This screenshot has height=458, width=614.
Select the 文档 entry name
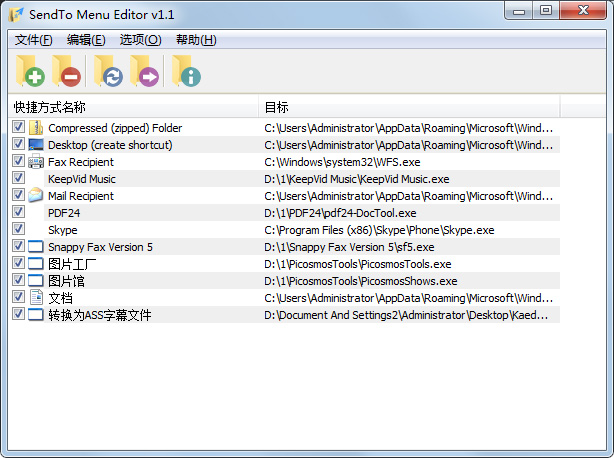tap(60, 298)
